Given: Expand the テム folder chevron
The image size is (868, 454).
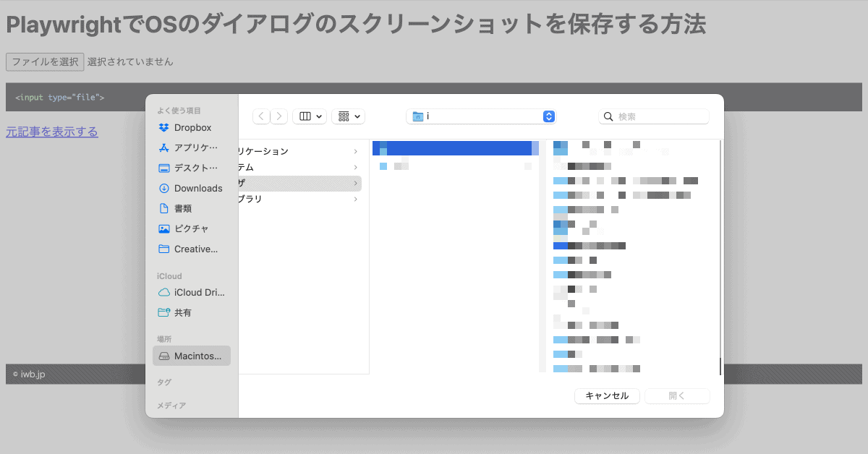Looking at the screenshot, I should (355, 167).
